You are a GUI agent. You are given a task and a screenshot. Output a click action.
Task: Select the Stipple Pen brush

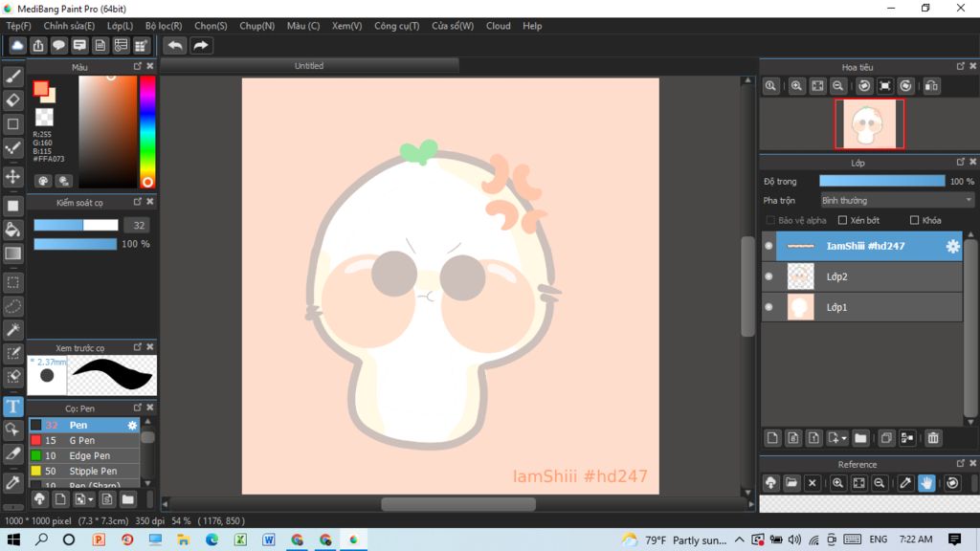[84, 471]
